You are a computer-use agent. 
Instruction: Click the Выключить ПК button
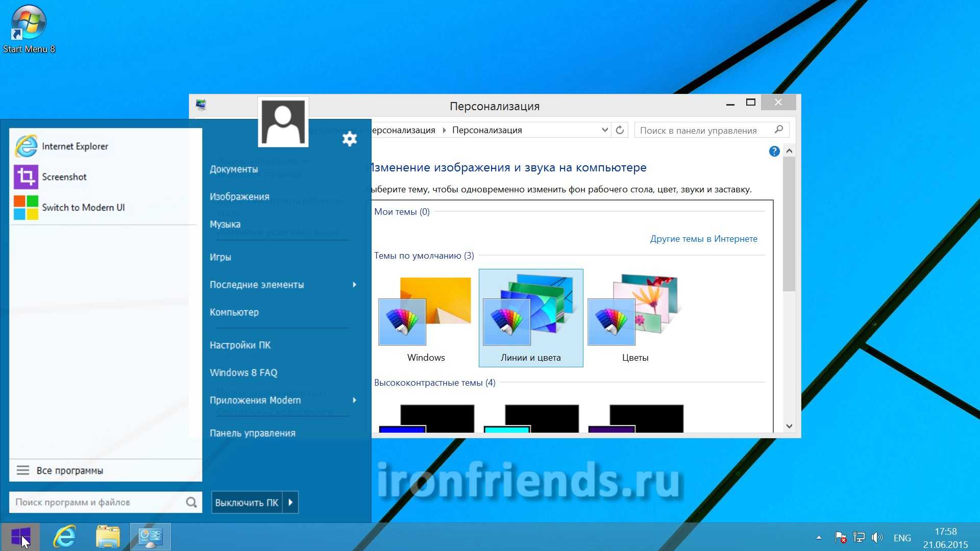(247, 503)
